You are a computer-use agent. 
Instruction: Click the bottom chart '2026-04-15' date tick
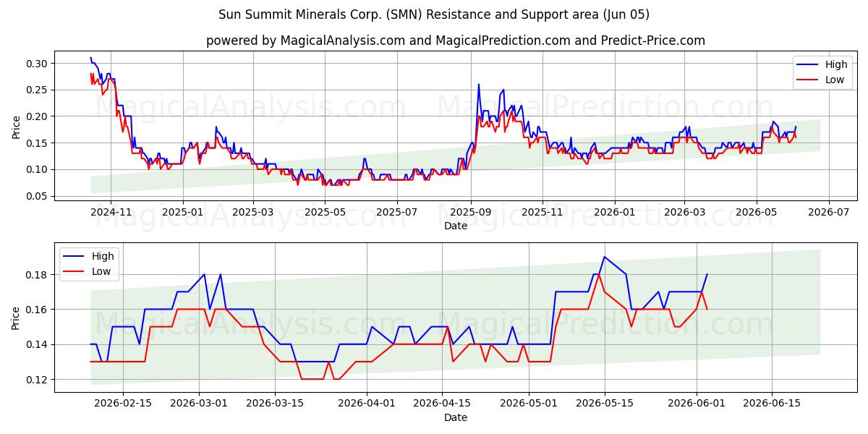click(443, 403)
